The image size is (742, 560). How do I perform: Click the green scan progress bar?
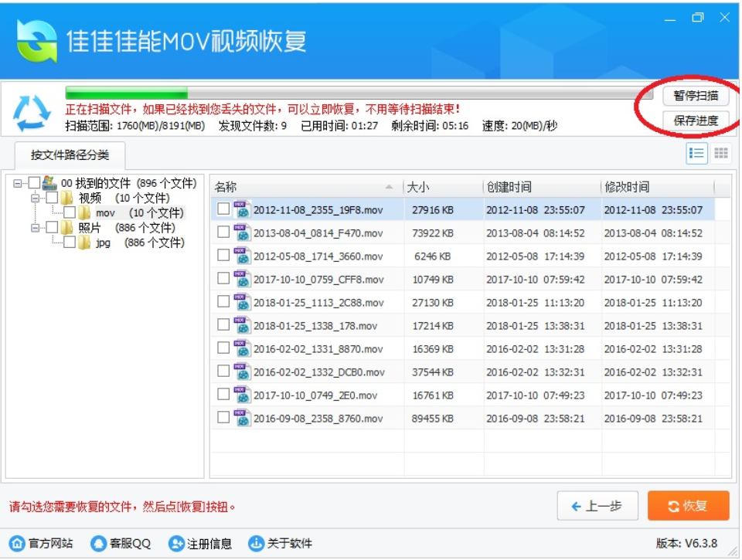[127, 92]
